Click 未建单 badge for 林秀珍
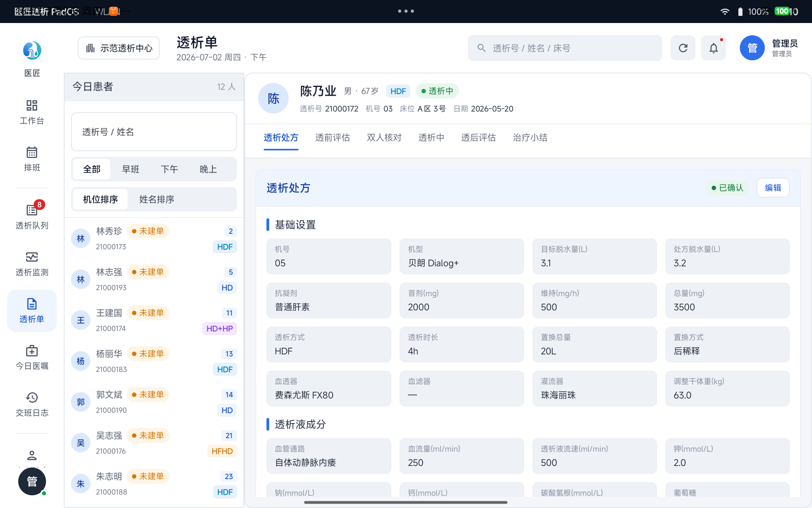This screenshot has width=812, height=508. pos(148,231)
